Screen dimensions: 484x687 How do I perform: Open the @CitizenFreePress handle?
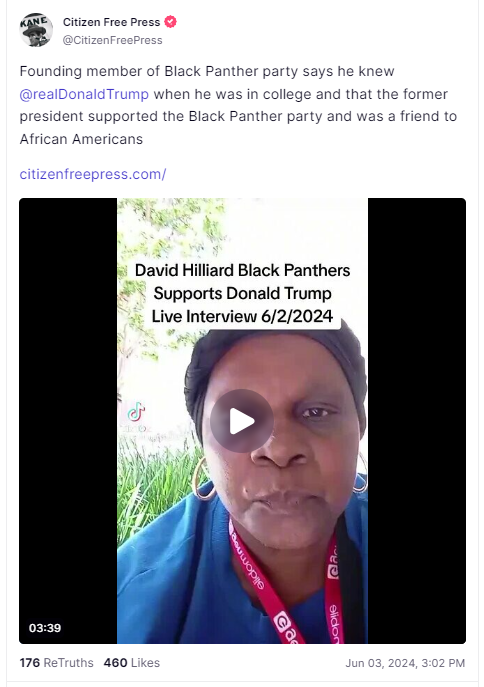pos(113,40)
